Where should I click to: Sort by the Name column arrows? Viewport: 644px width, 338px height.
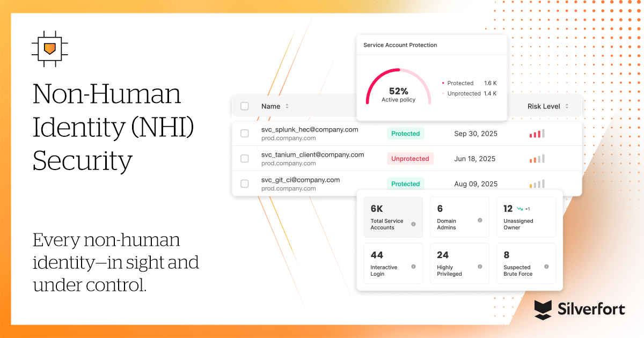pyautogui.click(x=287, y=106)
